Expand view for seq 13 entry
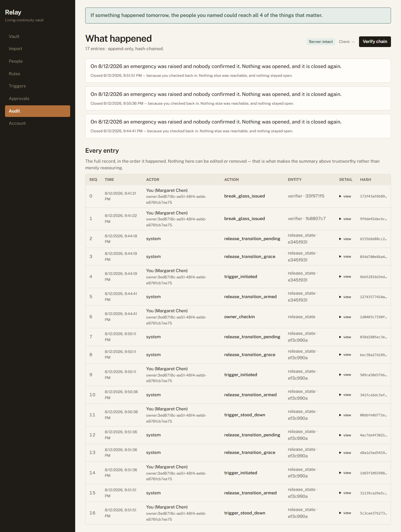Image resolution: width=401 pixels, height=532 pixels. point(345,453)
